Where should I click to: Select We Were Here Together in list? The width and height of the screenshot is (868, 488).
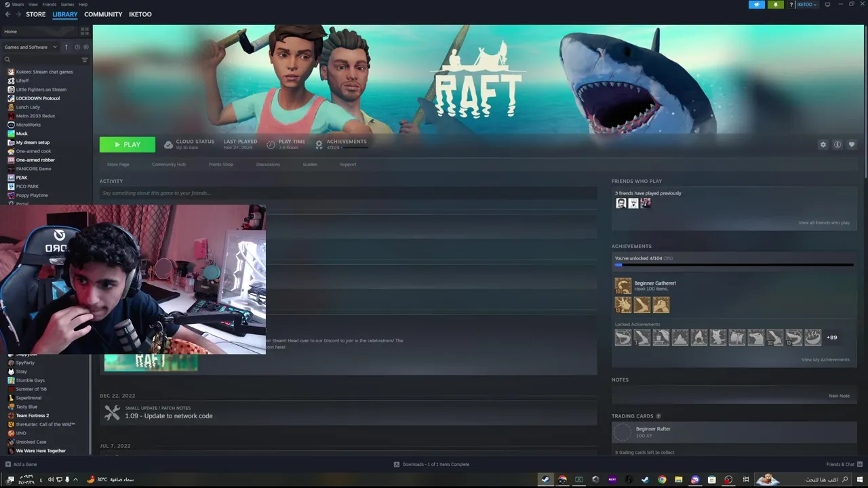pyautogui.click(x=41, y=451)
